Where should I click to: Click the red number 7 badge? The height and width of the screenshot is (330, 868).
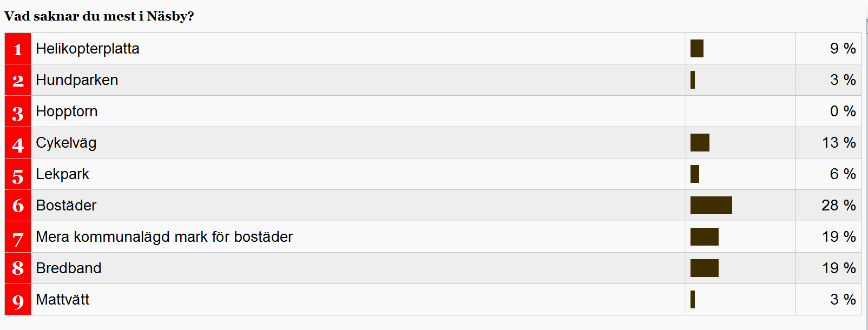(x=18, y=237)
